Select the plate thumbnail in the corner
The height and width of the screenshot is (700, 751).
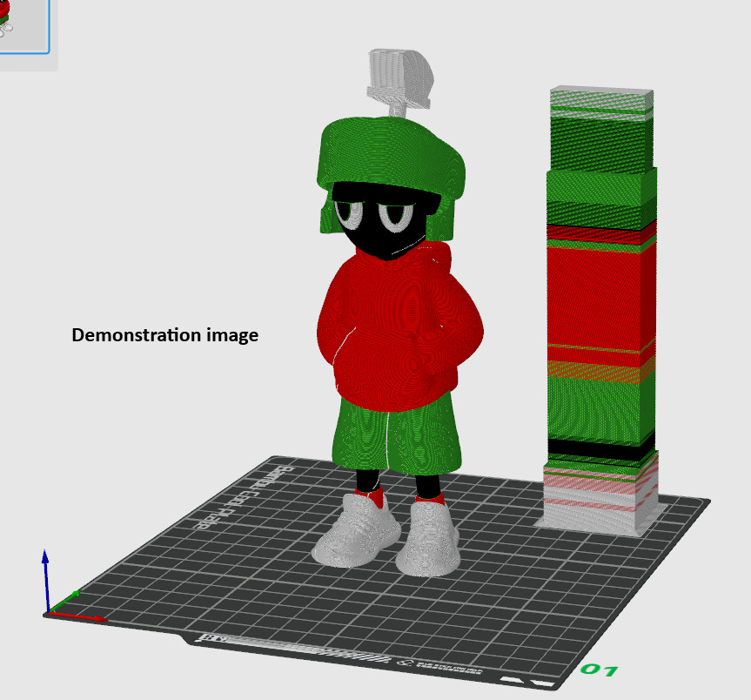23,26
